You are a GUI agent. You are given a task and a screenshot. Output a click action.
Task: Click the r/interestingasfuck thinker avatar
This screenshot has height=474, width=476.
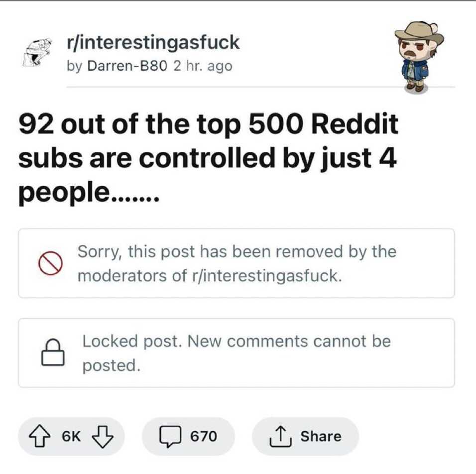click(x=37, y=52)
